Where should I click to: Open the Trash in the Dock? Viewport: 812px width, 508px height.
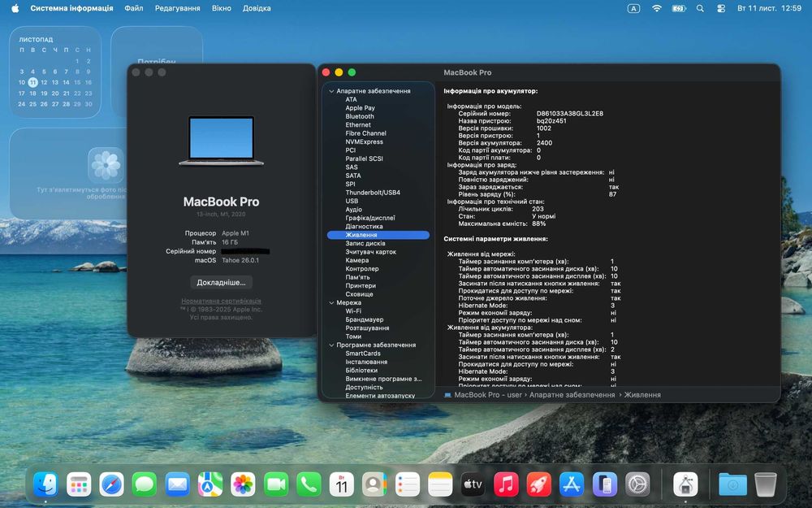766,484
